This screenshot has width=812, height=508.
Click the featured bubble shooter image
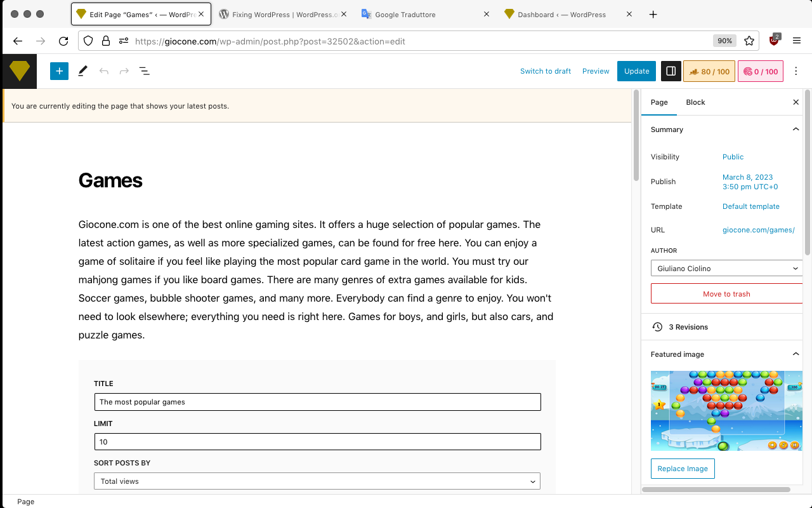[727, 411]
